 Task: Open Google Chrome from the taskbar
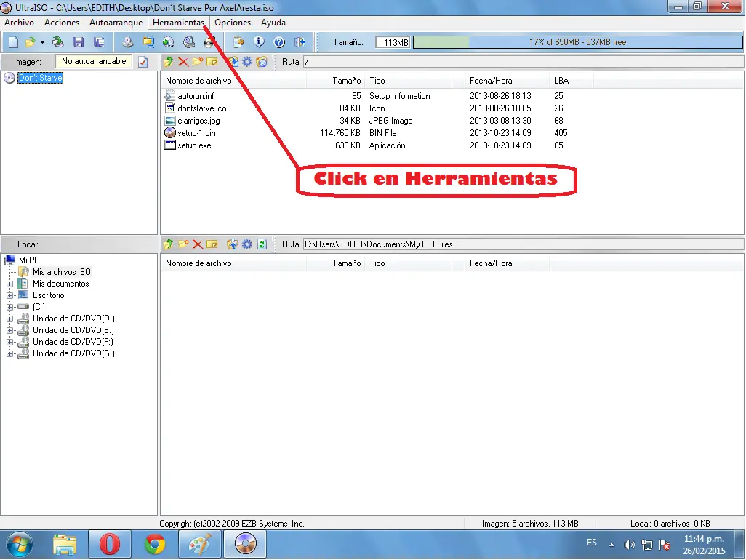155,544
